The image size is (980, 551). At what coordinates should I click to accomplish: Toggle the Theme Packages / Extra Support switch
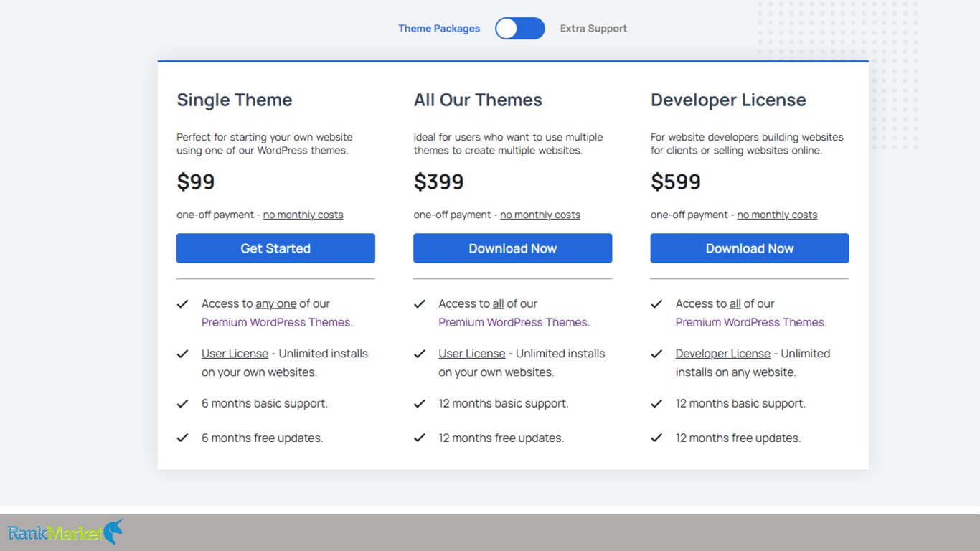pos(520,29)
